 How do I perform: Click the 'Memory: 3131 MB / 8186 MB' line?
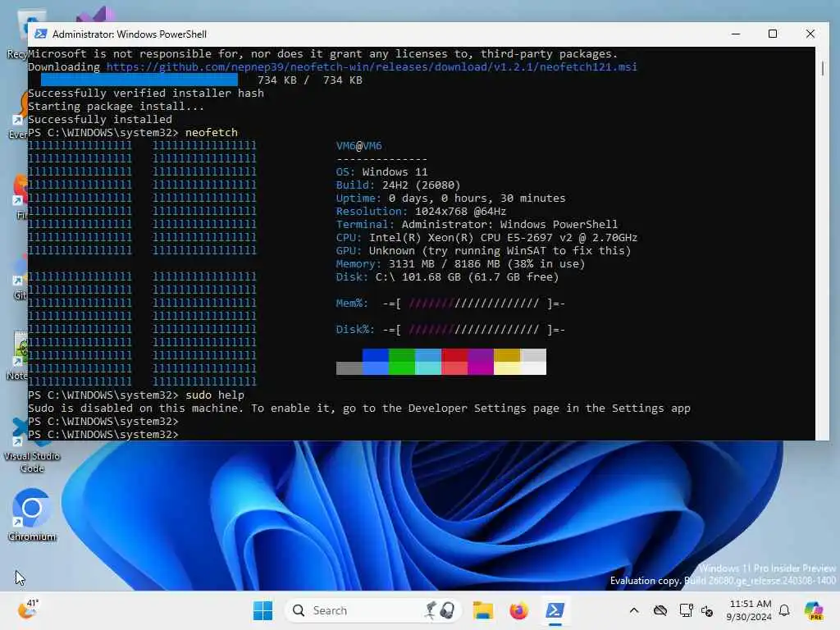[461, 264]
